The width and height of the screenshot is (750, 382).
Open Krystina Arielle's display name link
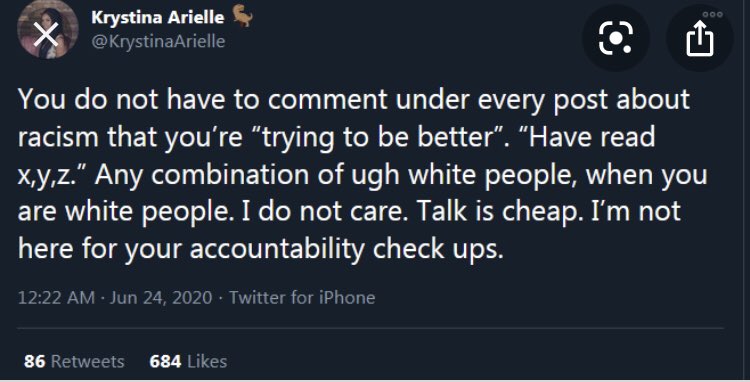[x=157, y=18]
